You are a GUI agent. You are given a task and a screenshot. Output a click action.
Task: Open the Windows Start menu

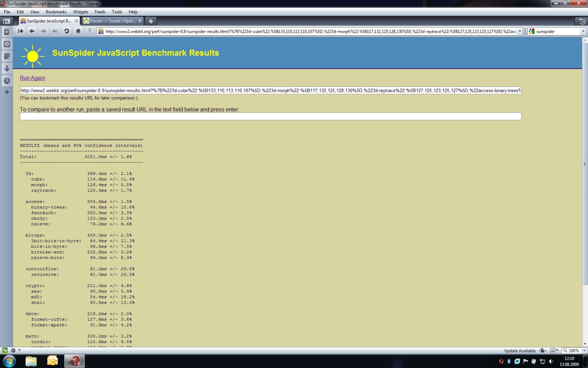(x=9, y=361)
